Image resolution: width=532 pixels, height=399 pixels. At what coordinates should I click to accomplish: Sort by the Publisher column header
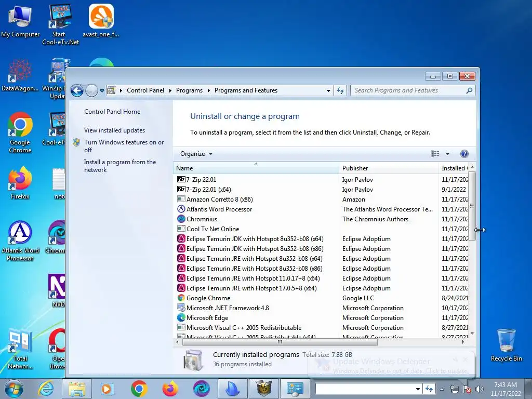(389, 168)
